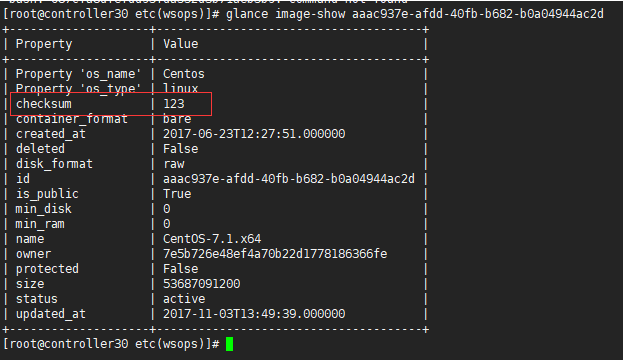Click the Property column header
This screenshot has height=360, width=623.
(44, 44)
